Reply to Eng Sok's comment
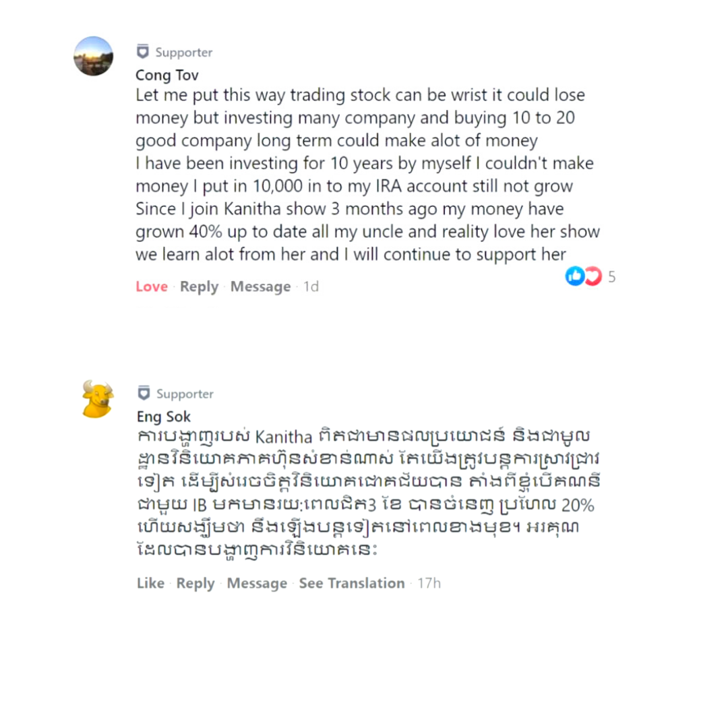Image resolution: width=728 pixels, height=728 pixels. 195,583
